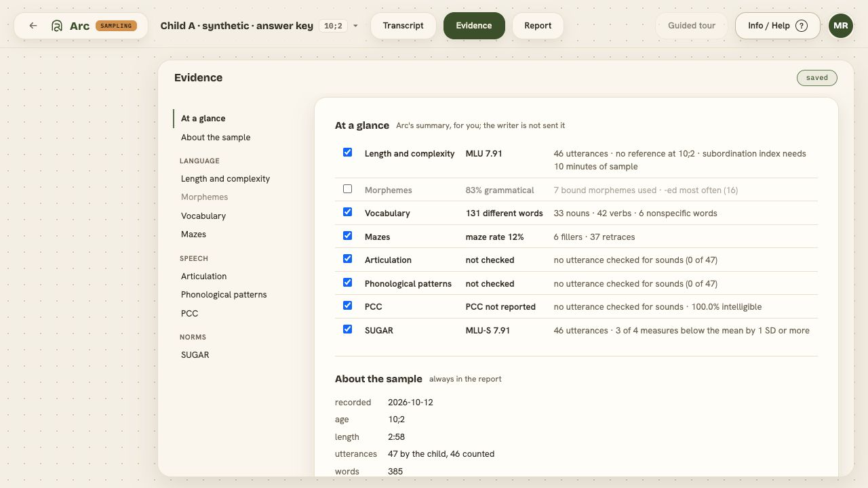Toggle the SUGAR checkbox
868x488 pixels.
[348, 329]
